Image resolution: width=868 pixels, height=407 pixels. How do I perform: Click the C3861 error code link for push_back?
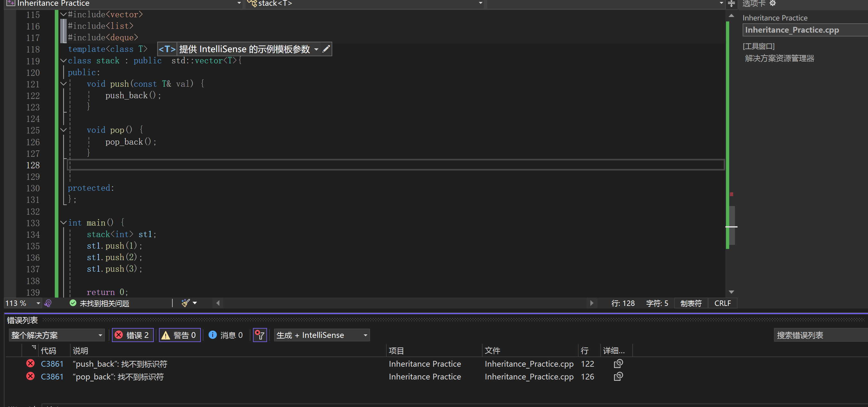point(52,364)
